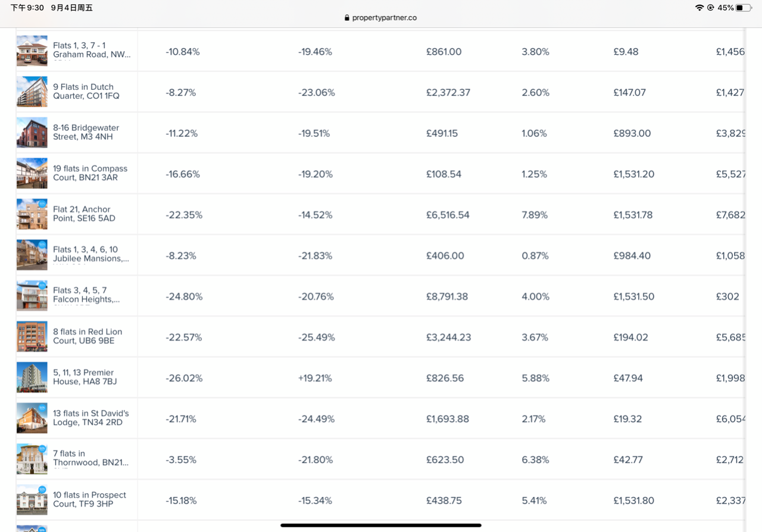Viewport: 762px width, 532px height.
Task: Select the £6,516.54 cell
Action: (448, 215)
